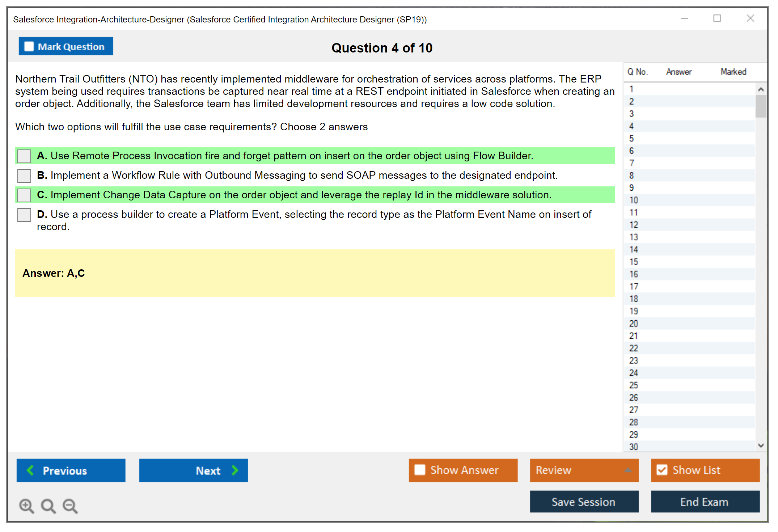Screen dimensions: 778x532
Task: Check answer option A checkbox
Action: [x=24, y=156]
